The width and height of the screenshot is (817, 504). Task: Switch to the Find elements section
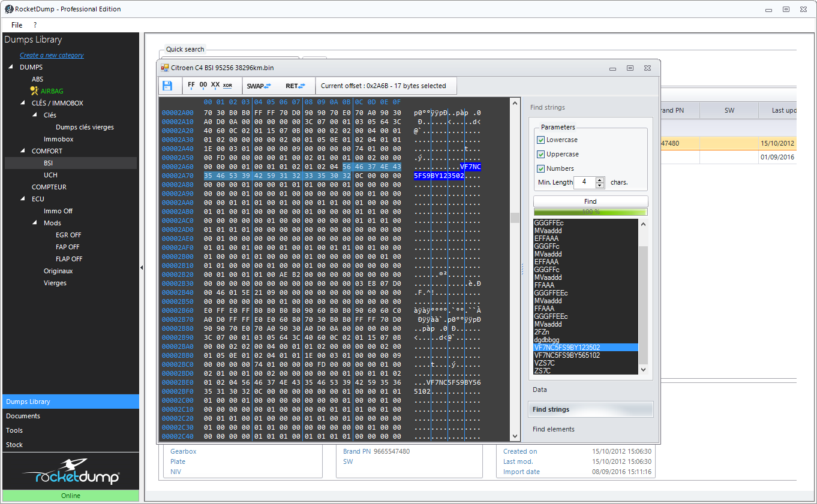[x=553, y=429]
